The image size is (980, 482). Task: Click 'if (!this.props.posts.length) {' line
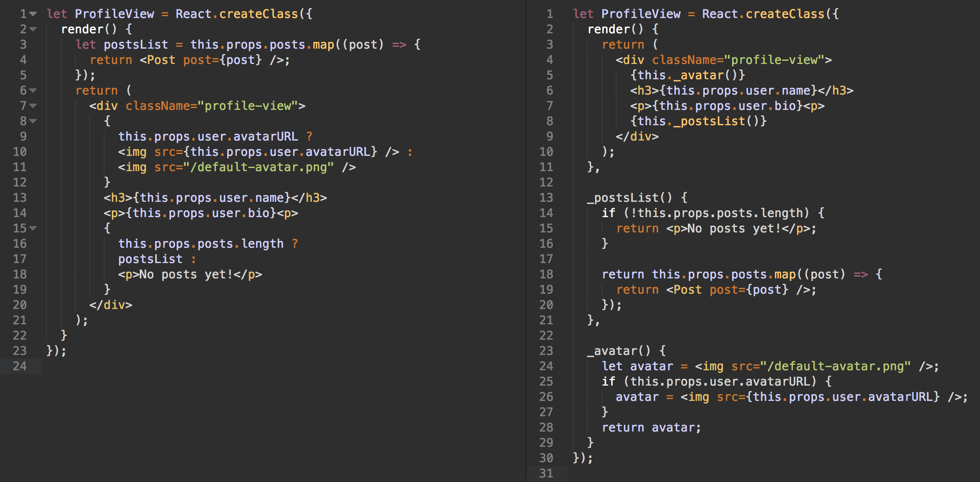(x=713, y=213)
